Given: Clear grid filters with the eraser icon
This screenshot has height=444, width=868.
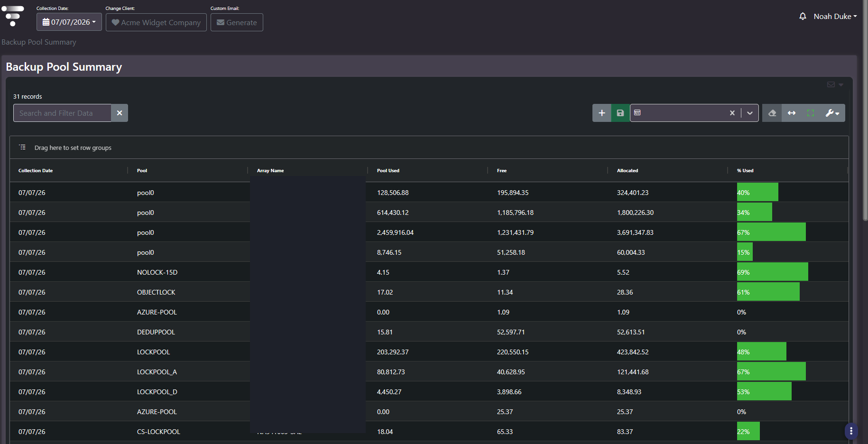Looking at the screenshot, I should 772,113.
